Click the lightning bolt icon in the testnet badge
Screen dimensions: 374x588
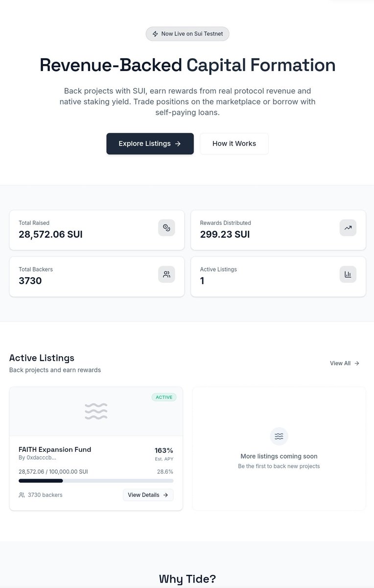point(155,34)
